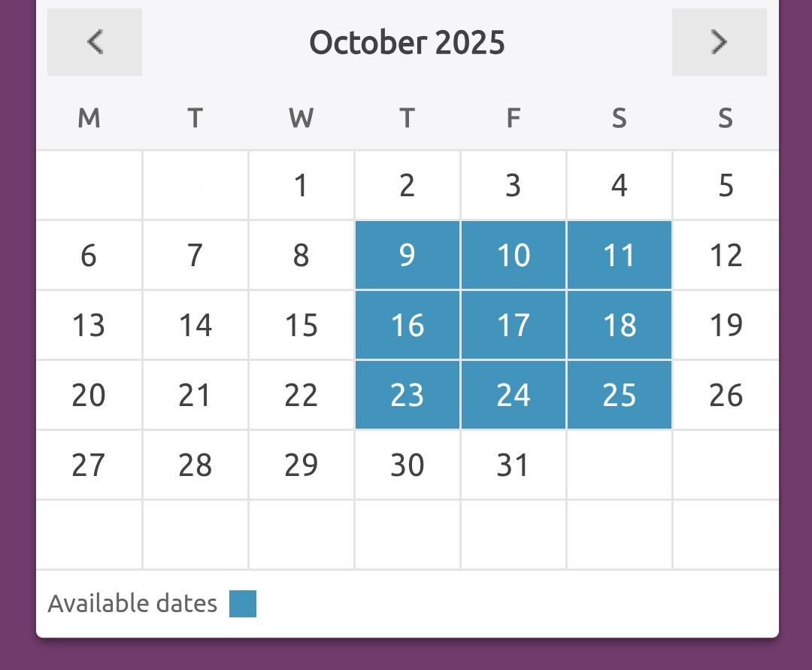Click unavailable date October 12
The height and width of the screenshot is (670, 812).
click(x=726, y=255)
